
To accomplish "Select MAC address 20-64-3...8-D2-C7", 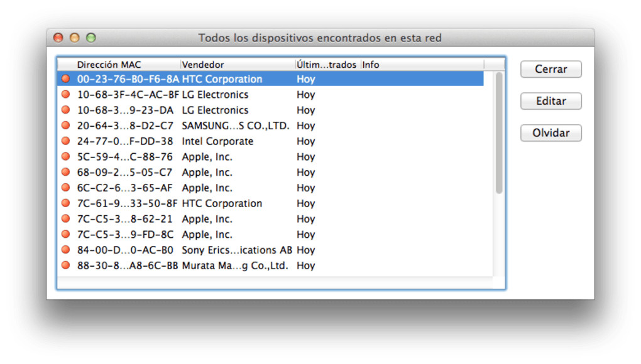I will [x=125, y=126].
